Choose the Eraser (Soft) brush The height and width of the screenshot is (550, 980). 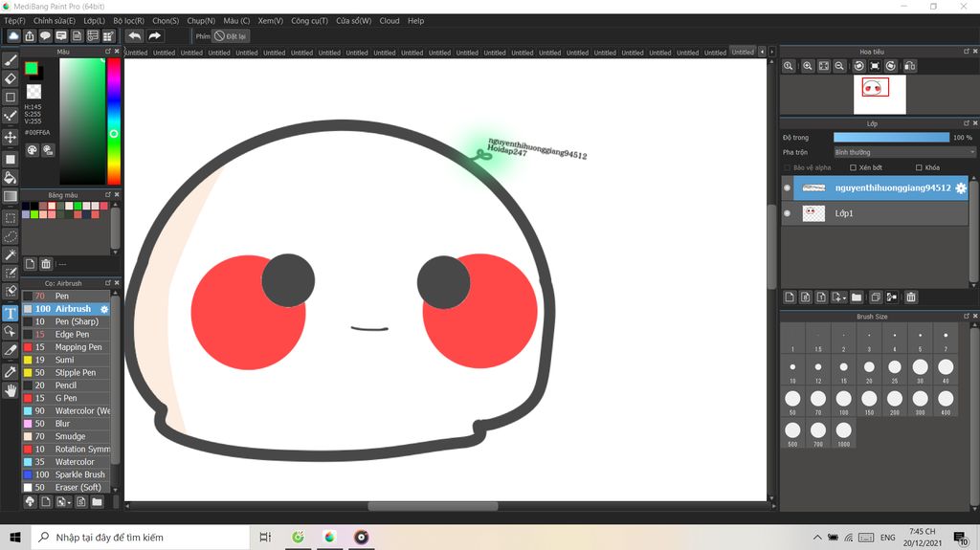point(66,488)
